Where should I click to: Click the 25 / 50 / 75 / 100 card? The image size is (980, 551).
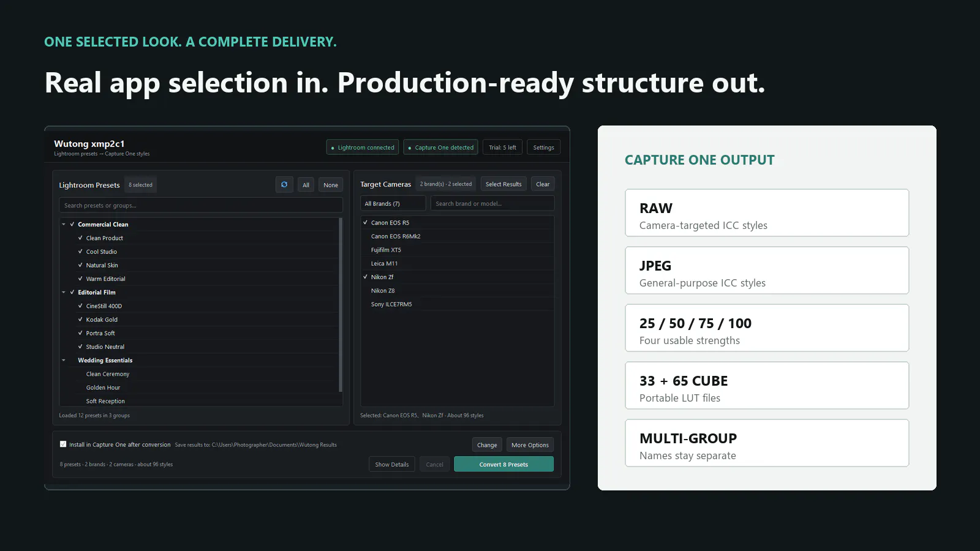click(x=767, y=328)
